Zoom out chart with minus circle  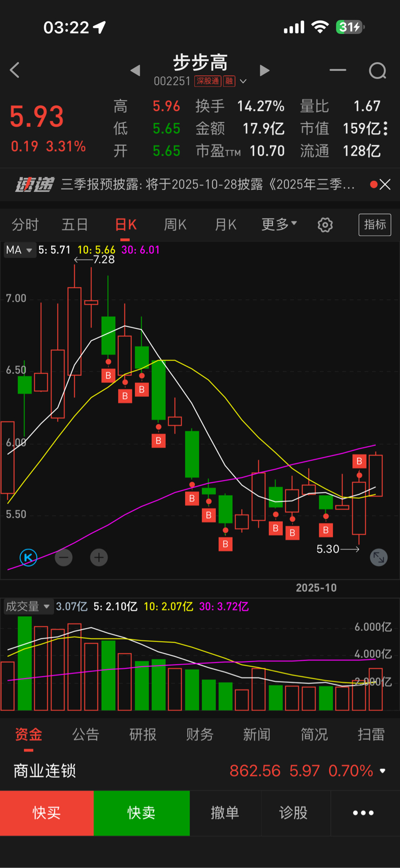(x=64, y=557)
